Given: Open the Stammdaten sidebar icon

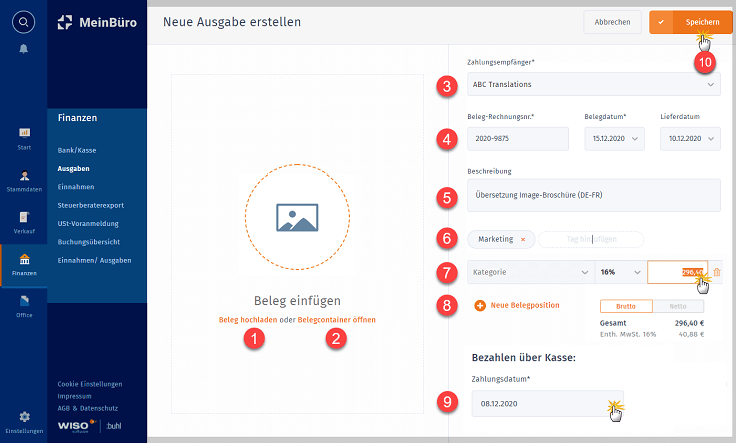Looking at the screenshot, I should [24, 176].
